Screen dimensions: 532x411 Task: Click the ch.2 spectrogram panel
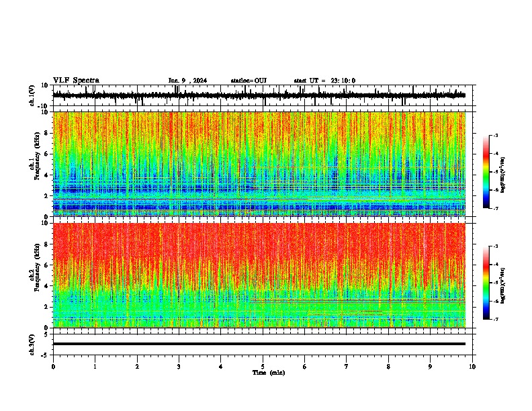pyautogui.click(x=259, y=275)
